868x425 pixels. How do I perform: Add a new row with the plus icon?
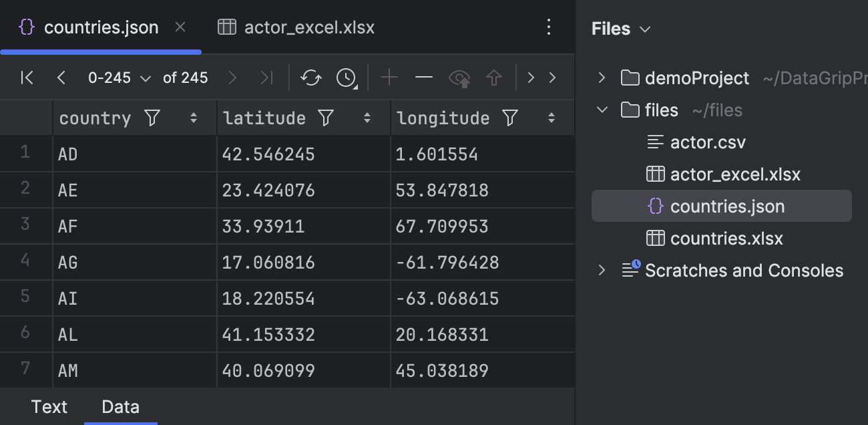[x=389, y=78]
